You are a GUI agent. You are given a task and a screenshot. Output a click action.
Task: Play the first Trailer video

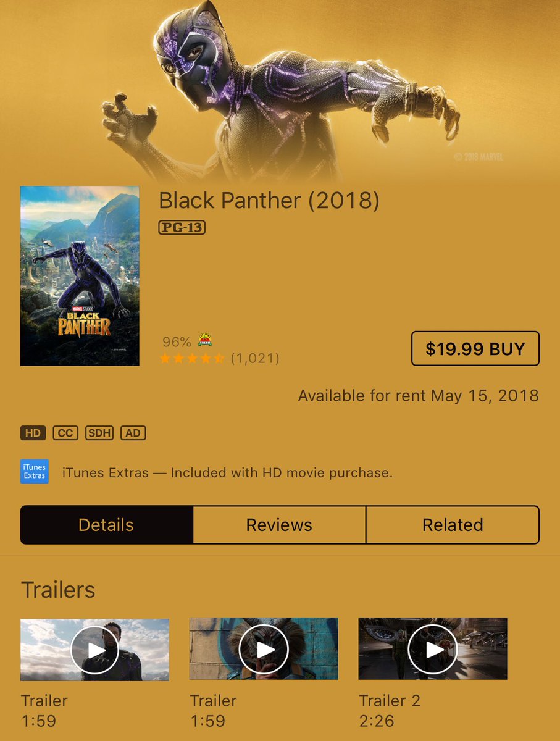(x=94, y=649)
